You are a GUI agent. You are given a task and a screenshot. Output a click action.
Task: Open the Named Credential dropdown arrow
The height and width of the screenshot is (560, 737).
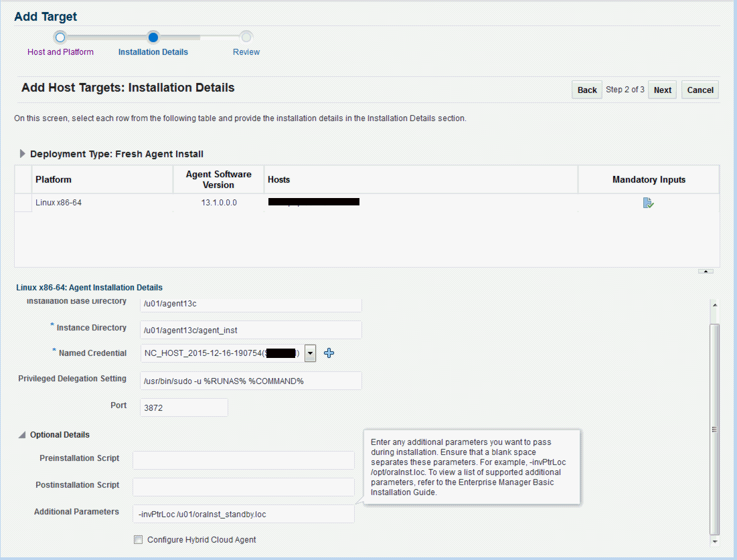point(310,353)
